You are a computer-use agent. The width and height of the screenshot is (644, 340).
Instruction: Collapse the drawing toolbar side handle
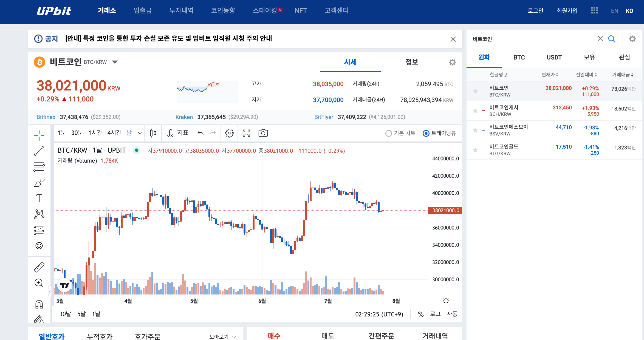pyautogui.click(x=50, y=291)
